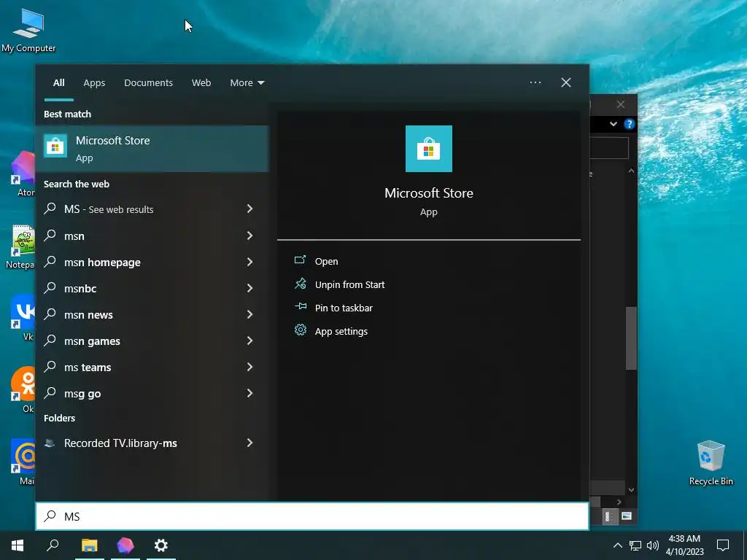This screenshot has width=747, height=560.
Task: Switch to the All tab
Action: click(x=58, y=83)
